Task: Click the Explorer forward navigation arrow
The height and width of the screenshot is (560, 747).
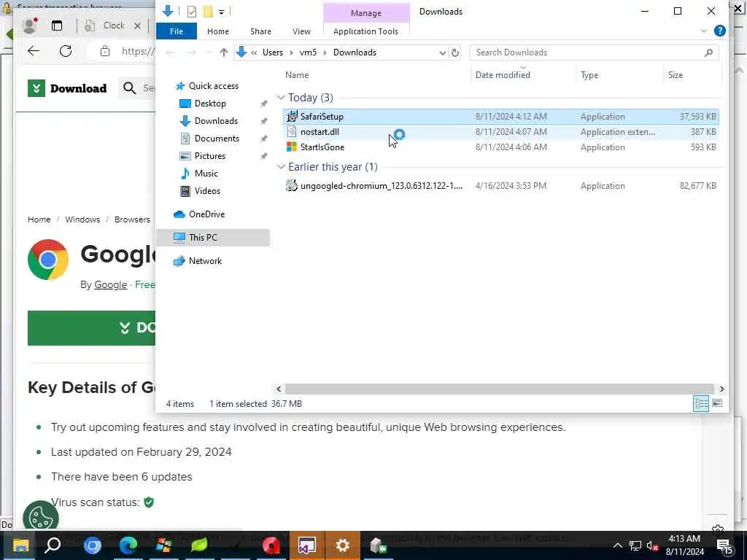Action: (191, 52)
